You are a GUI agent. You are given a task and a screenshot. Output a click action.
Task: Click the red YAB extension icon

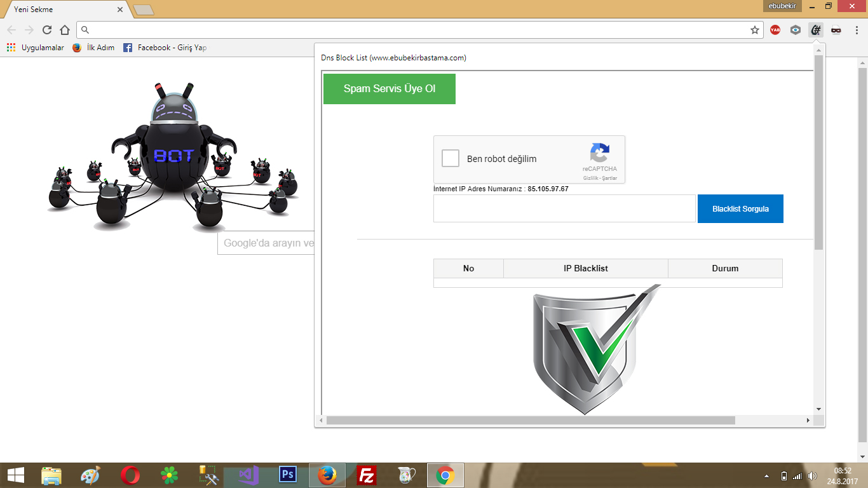click(x=775, y=30)
